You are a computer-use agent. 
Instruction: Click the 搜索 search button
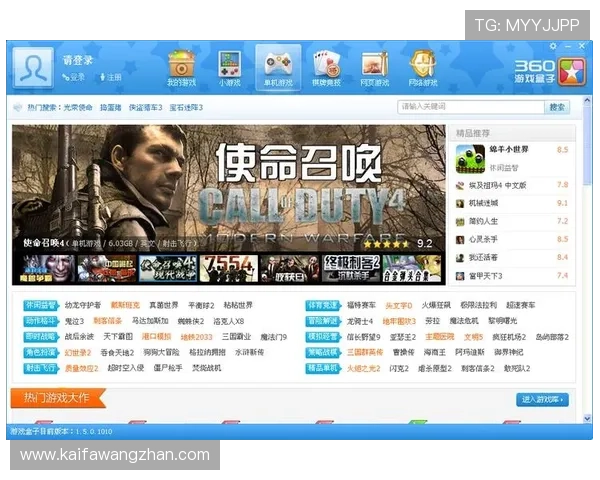[557, 107]
